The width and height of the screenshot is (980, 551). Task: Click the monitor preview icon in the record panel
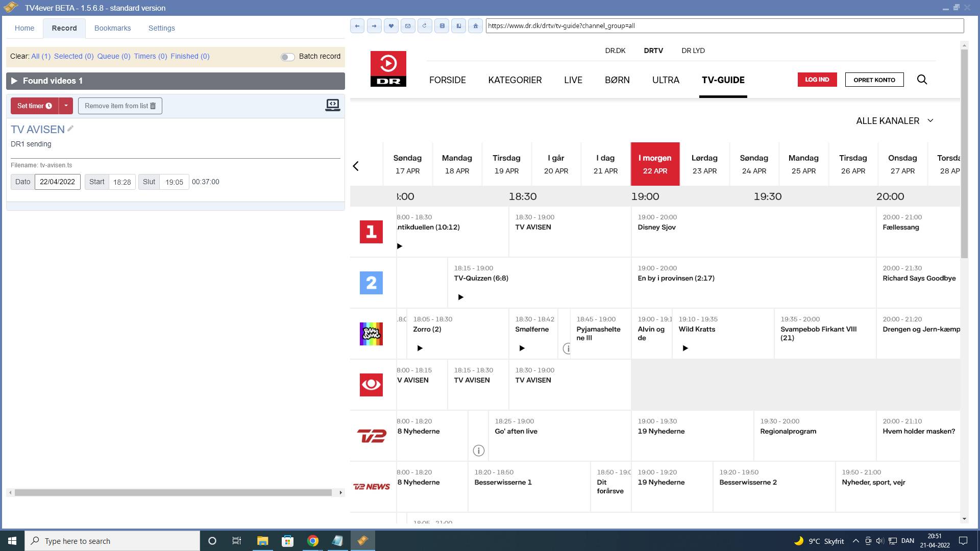[333, 105]
